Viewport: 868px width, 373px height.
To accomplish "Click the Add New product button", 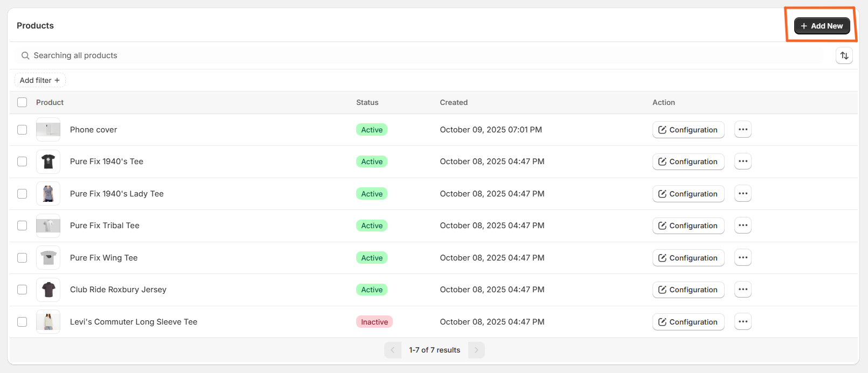I will point(822,26).
